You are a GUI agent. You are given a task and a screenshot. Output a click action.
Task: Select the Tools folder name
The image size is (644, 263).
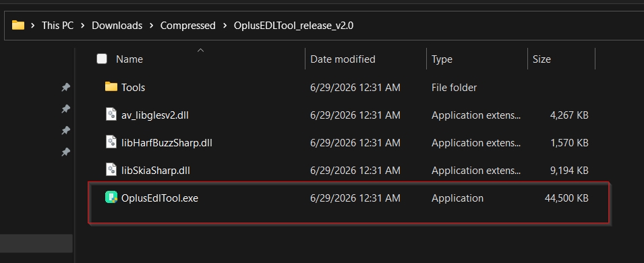(x=133, y=88)
